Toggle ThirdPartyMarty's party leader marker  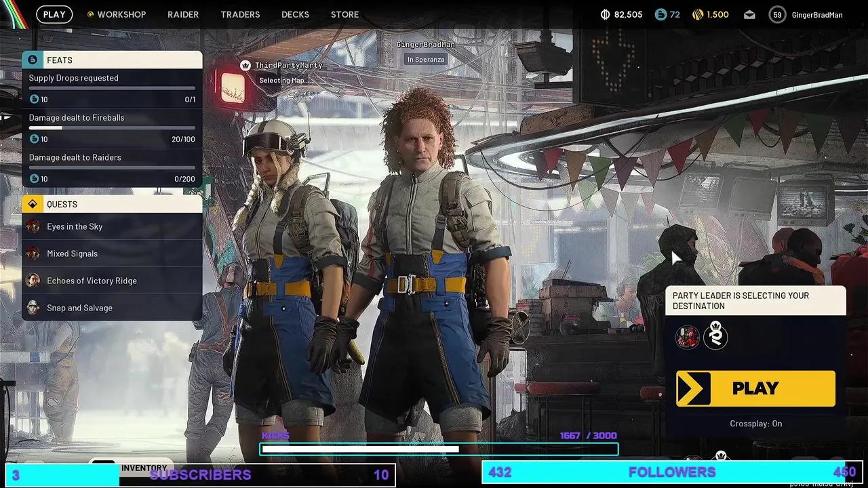pos(245,65)
